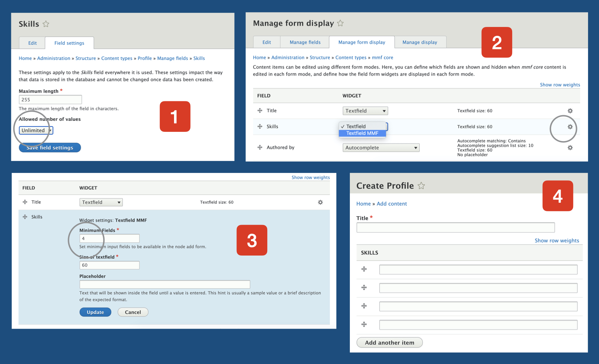Viewport: 599px width, 364px height.
Task: Switch to the Manage display tab
Action: tap(420, 43)
